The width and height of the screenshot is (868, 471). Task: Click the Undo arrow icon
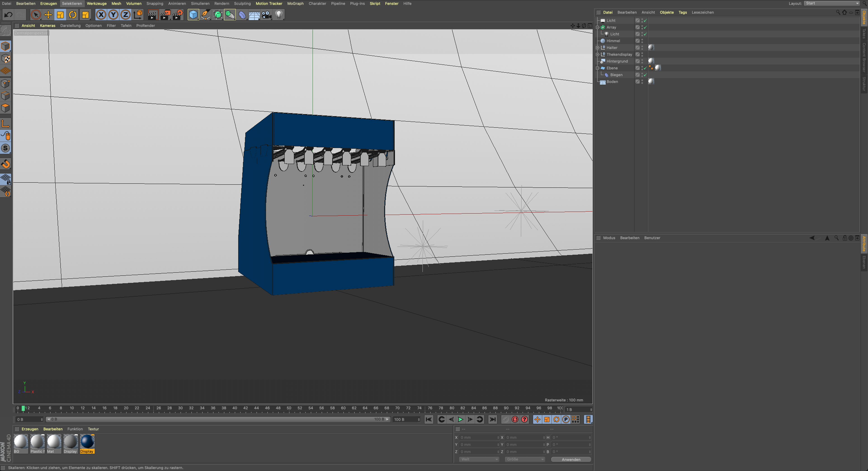coord(8,15)
